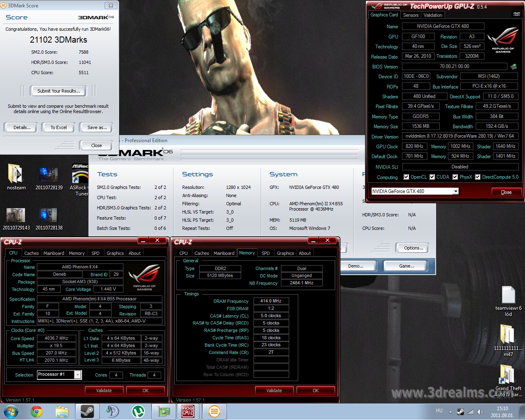The image size is (525, 420).
Task: Switch to Sensors tab in GPU-Z
Action: click(x=411, y=15)
